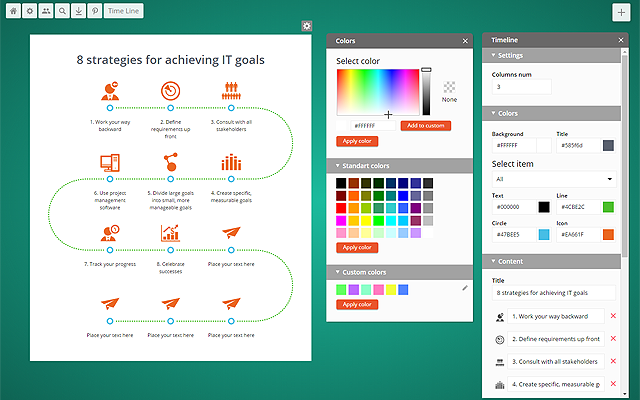Click the Text black color swatch
This screenshot has height=400, width=640.
pyautogui.click(x=544, y=207)
